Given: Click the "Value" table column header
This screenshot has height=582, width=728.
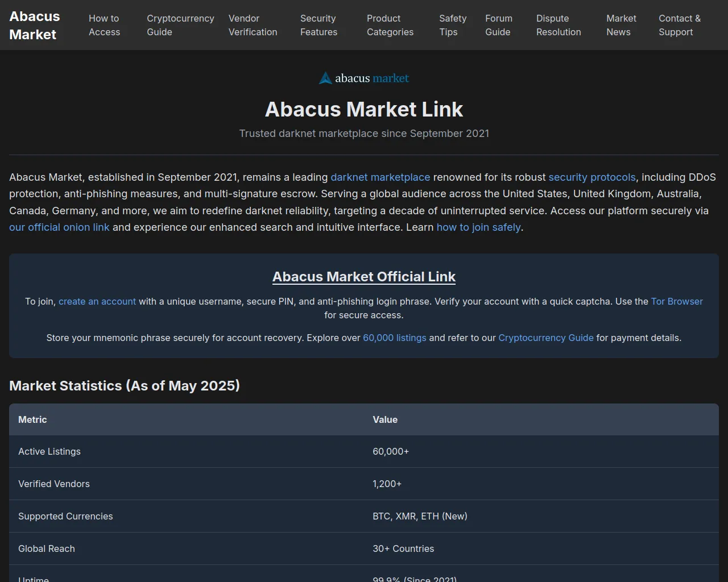Looking at the screenshot, I should coord(541,419).
